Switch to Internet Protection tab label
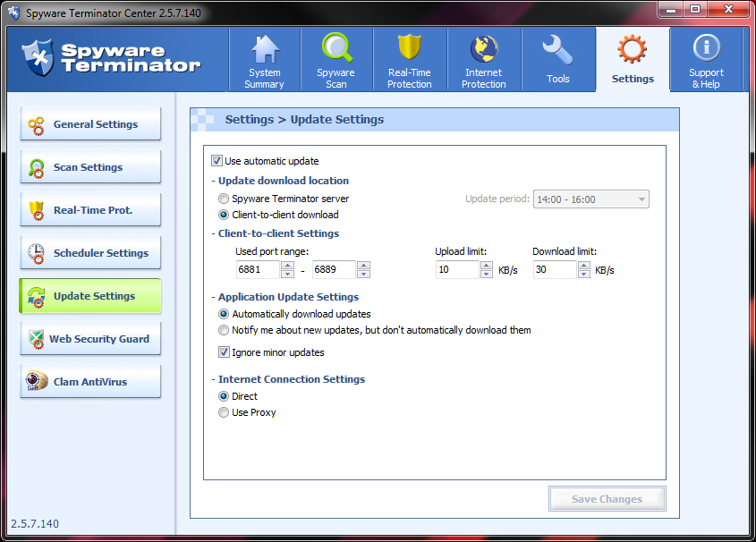This screenshot has width=756, height=542. [484, 79]
